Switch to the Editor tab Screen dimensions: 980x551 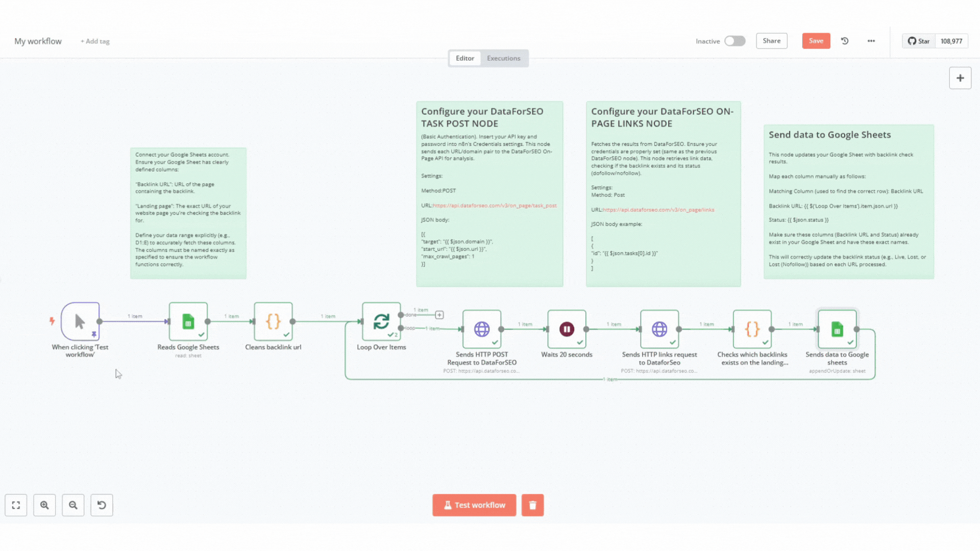click(x=465, y=58)
